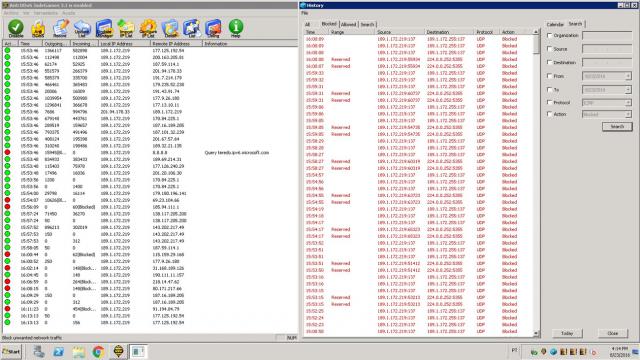Click the History vertical scrollbar thumb
Screen dimensions: 640x360
[536, 44]
